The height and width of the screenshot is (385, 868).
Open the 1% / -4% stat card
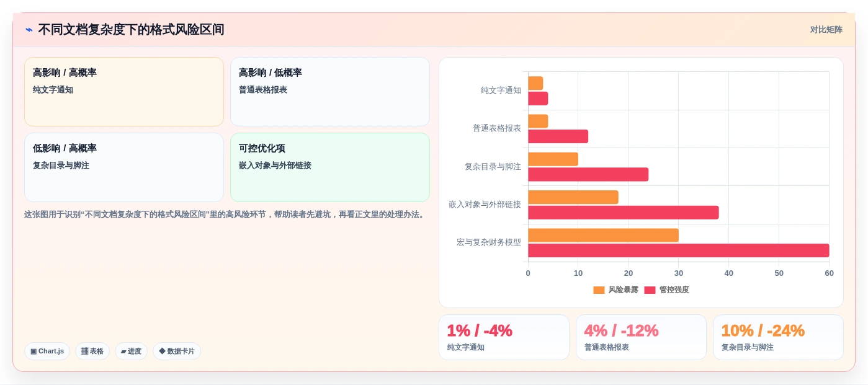(504, 337)
